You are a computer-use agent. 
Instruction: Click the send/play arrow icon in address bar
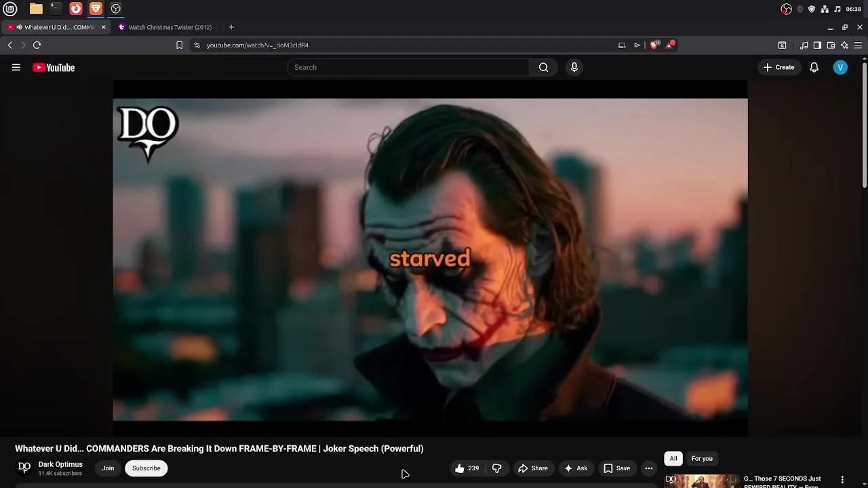637,45
